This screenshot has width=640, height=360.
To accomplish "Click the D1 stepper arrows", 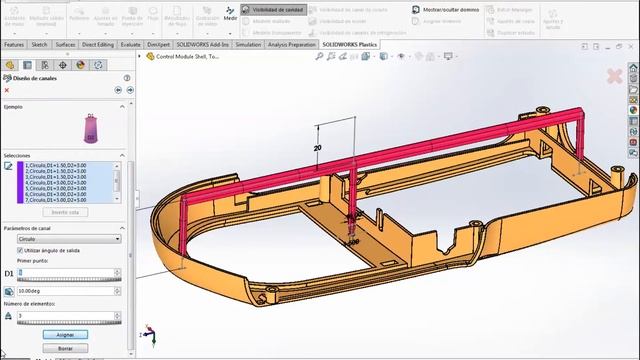I will click(118, 272).
